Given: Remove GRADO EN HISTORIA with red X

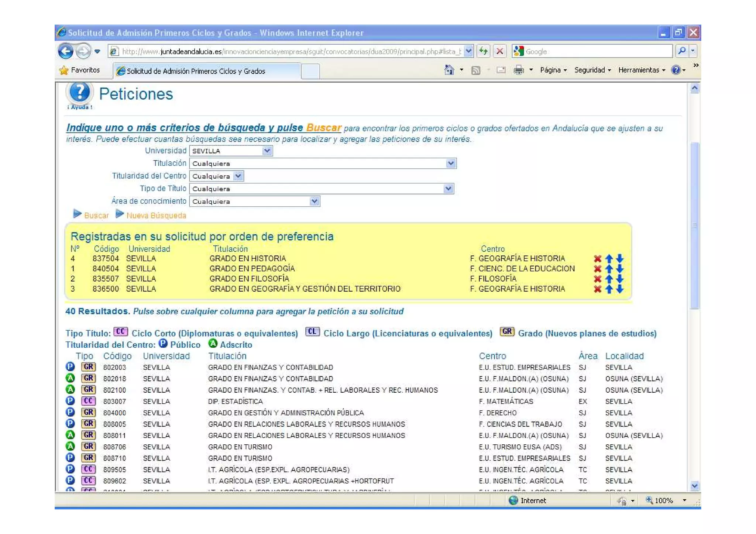Looking at the screenshot, I should [x=597, y=259].
